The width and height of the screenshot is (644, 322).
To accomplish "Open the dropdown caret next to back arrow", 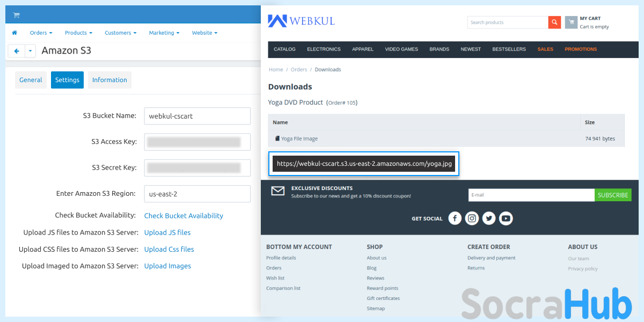I will click(x=30, y=51).
